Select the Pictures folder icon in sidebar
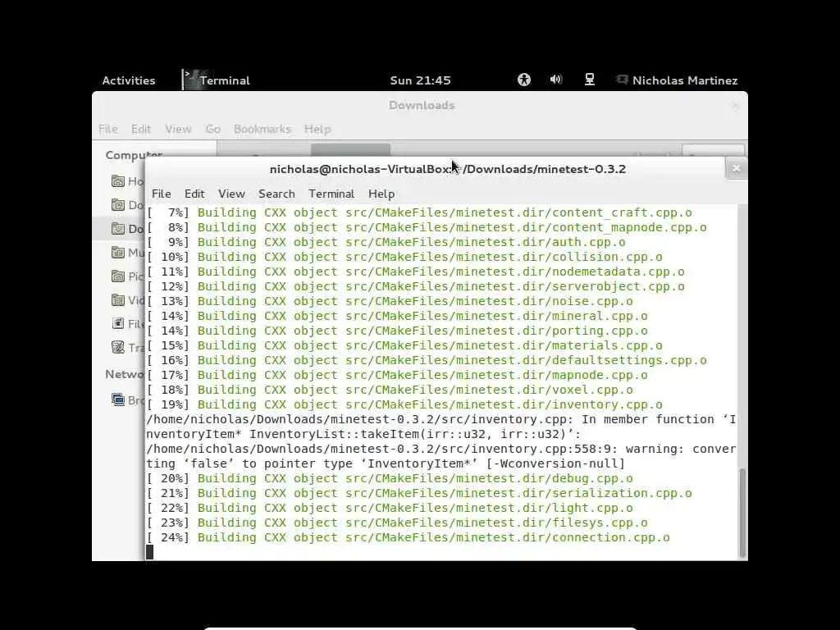840x630 pixels. pyautogui.click(x=118, y=276)
